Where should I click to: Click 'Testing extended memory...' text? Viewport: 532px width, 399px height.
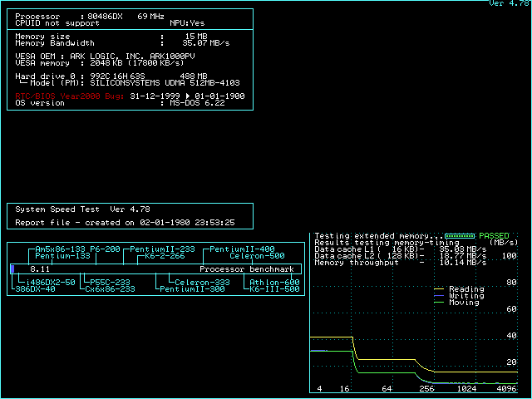coord(379,236)
